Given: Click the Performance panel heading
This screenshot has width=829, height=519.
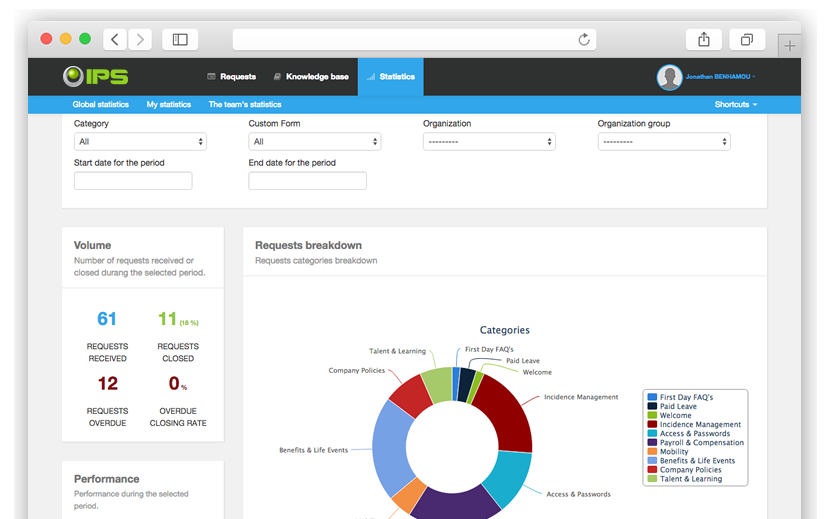Looking at the screenshot, I should (107, 479).
